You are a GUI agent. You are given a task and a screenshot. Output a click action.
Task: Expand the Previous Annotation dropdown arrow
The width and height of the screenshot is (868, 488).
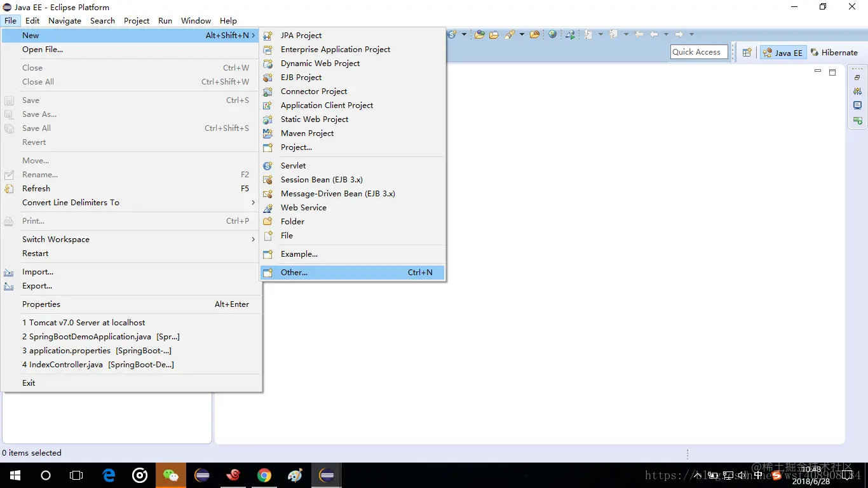coord(626,34)
